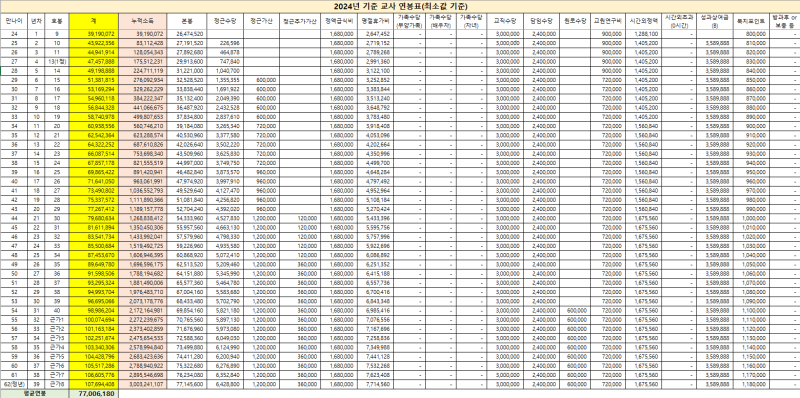Click the yellow '계' column header
Image resolution: width=800 pixels, height=398 pixels.
pos(94,21)
